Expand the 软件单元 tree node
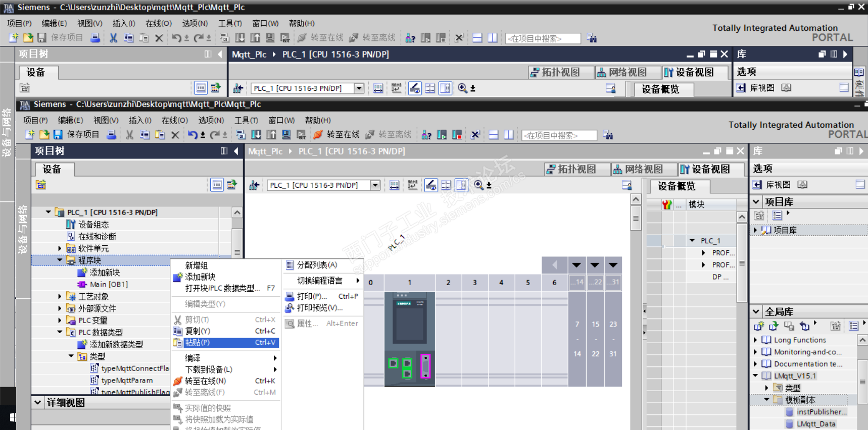 [x=60, y=248]
